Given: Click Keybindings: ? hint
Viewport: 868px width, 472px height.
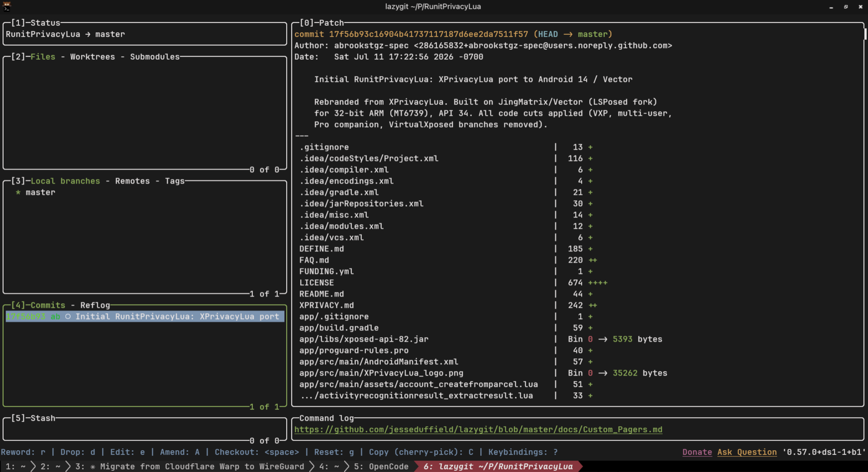Looking at the screenshot, I should point(523,452).
